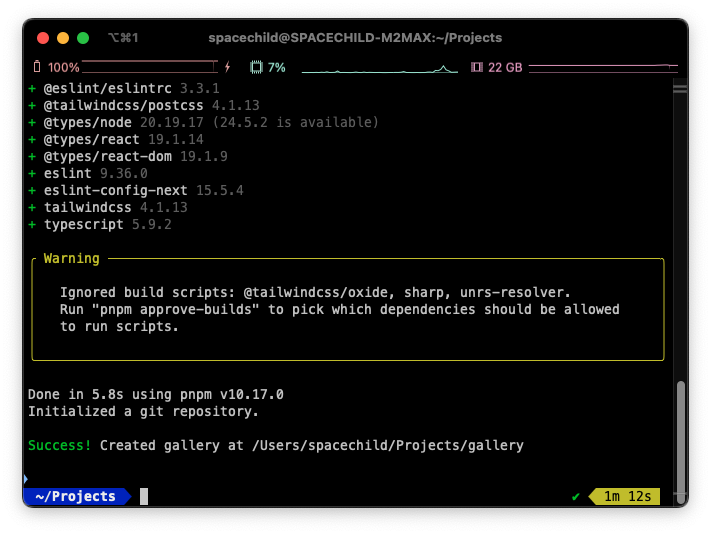Click the yellow Warning box title
This screenshot has width=711, height=534.
72,258
